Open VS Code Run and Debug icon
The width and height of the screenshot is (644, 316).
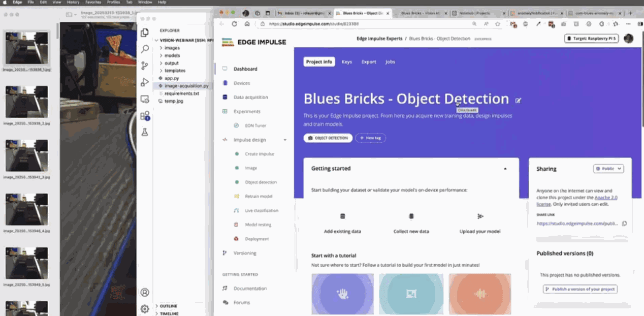(145, 82)
